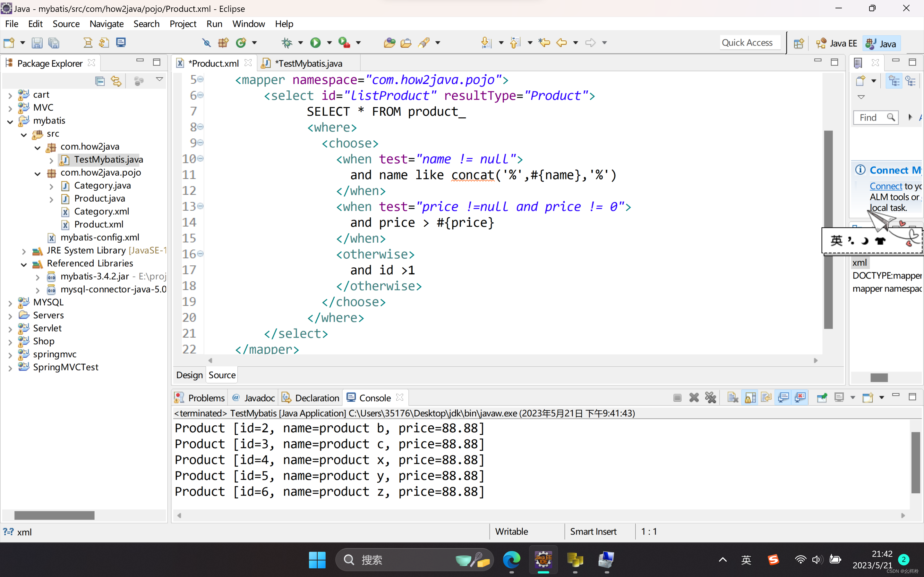Screen dimensions: 924x577
Task: Collapse the Referenced Libraries node
Action: point(24,264)
